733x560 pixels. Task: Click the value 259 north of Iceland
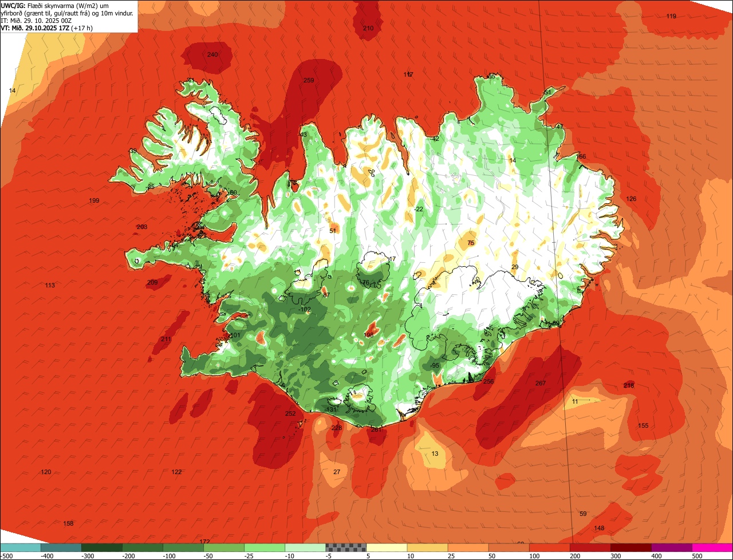309,81
